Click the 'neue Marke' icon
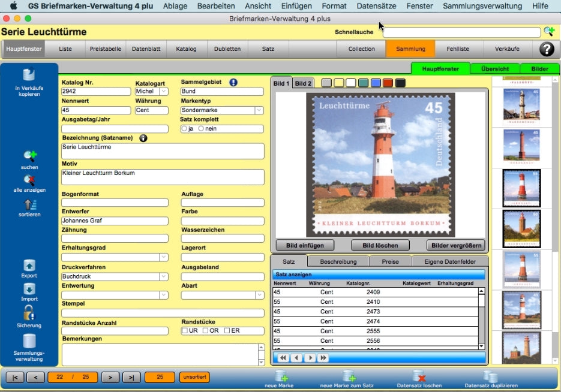 [x=281, y=376]
